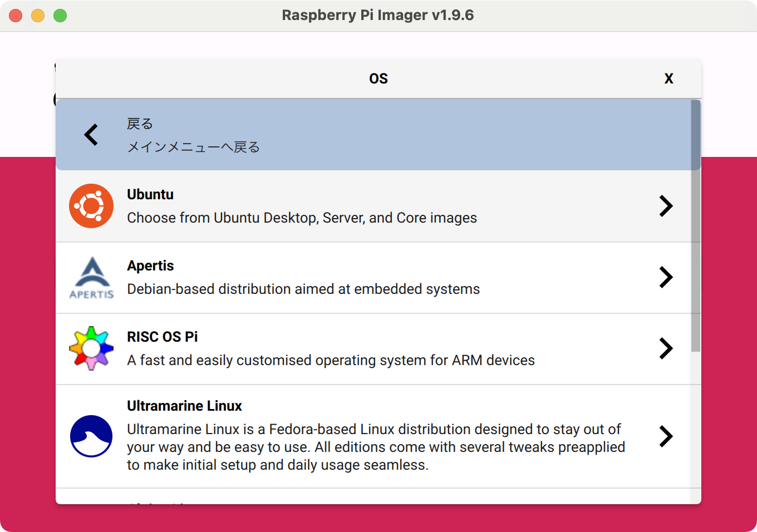Screen dimensions: 757x532
Task: Select the Ultramarine Linux title entry
Action: click(184, 406)
